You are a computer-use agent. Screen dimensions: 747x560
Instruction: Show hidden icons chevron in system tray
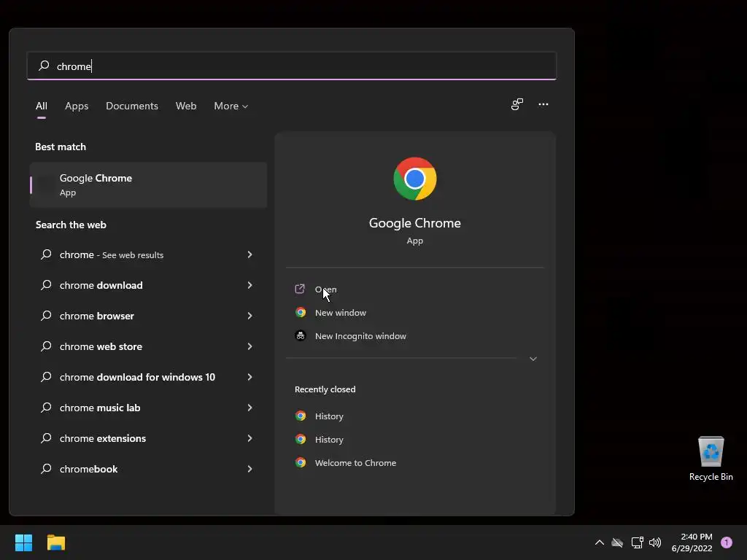(600, 542)
